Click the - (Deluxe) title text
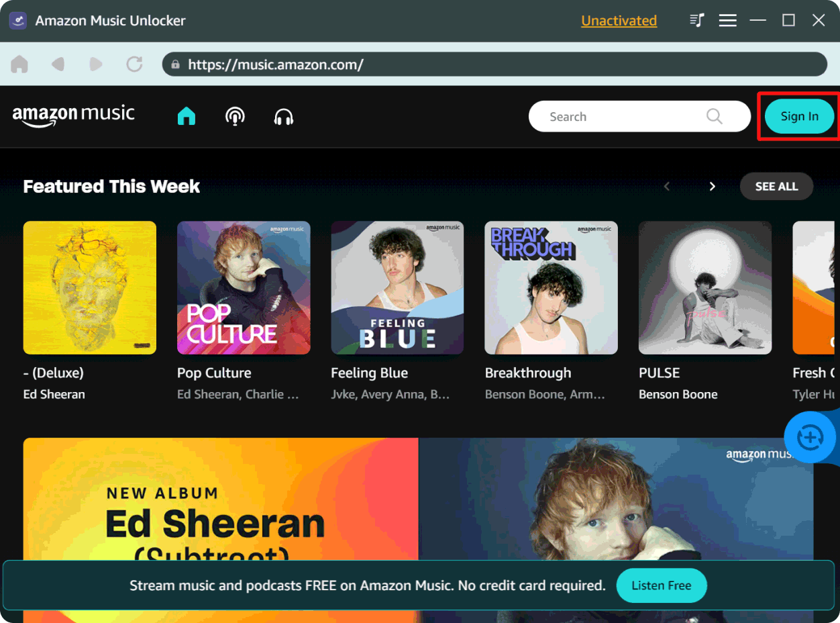The width and height of the screenshot is (840, 623). tap(54, 373)
